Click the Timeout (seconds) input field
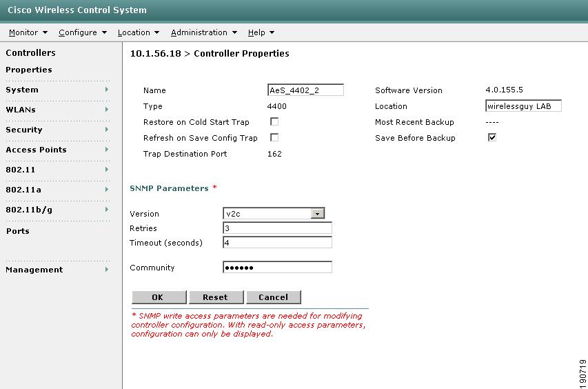Screen dimensions: 588x389 coord(277,242)
